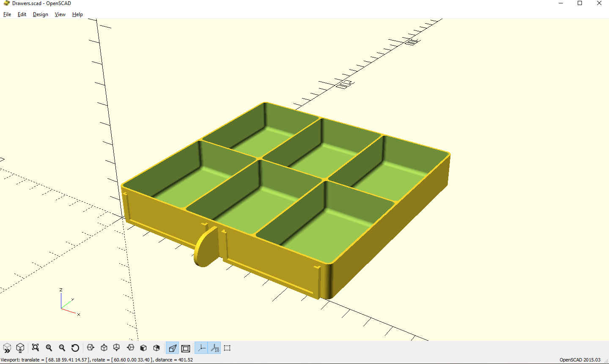Click the Reset View circular arrow icon
The width and height of the screenshot is (609, 364).
point(75,348)
